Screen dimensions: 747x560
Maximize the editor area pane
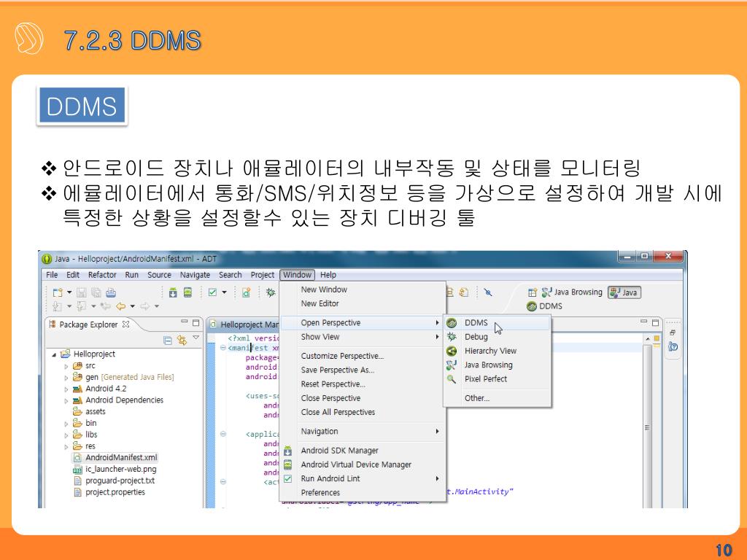click(x=656, y=323)
